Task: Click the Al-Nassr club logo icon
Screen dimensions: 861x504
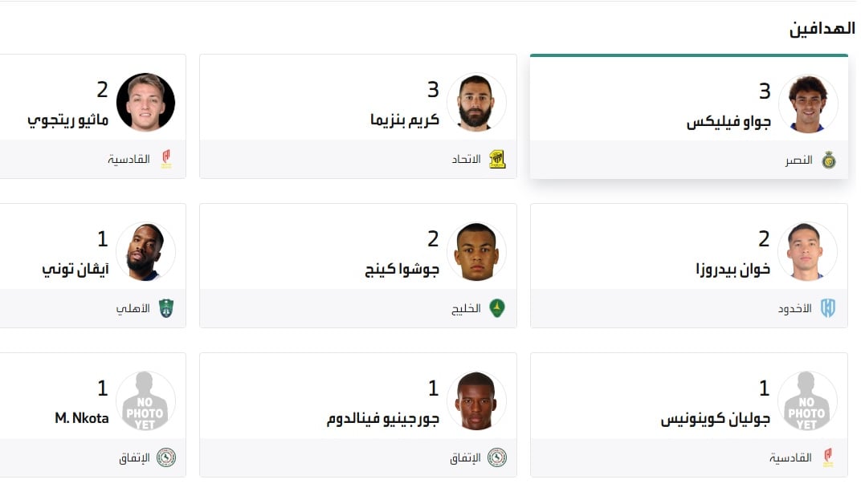Action: (828, 161)
